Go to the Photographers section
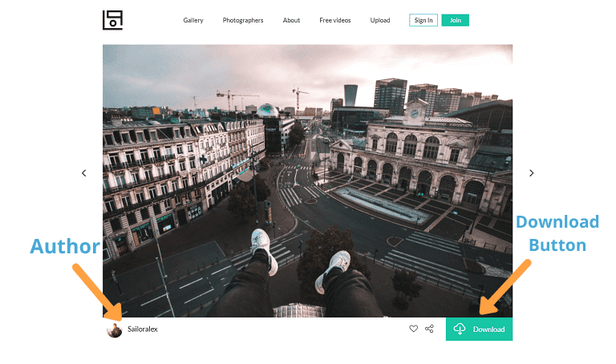Image resolution: width=616 pixels, height=364 pixels. click(x=243, y=20)
